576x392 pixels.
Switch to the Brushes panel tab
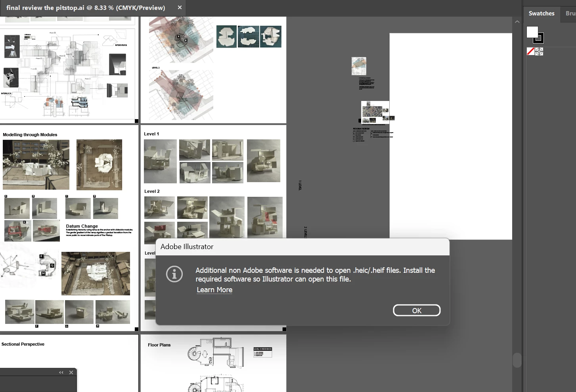point(570,13)
